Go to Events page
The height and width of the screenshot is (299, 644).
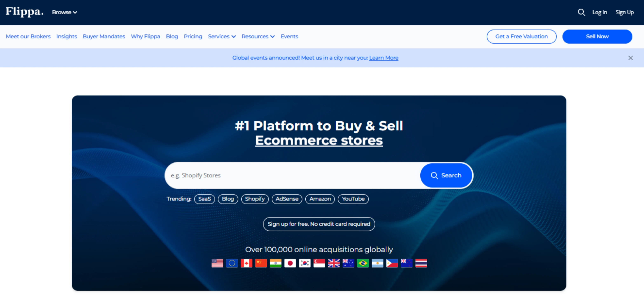289,36
